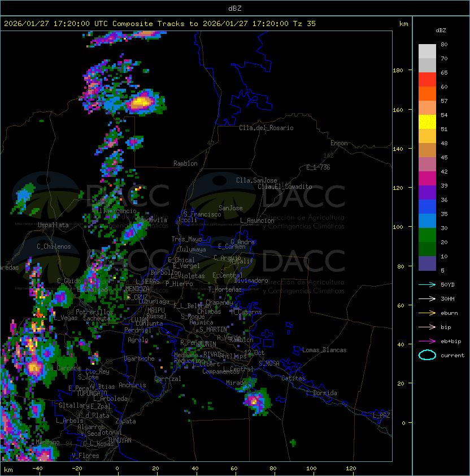Click the 'current' legend label
470x476 pixels.
[452, 356]
